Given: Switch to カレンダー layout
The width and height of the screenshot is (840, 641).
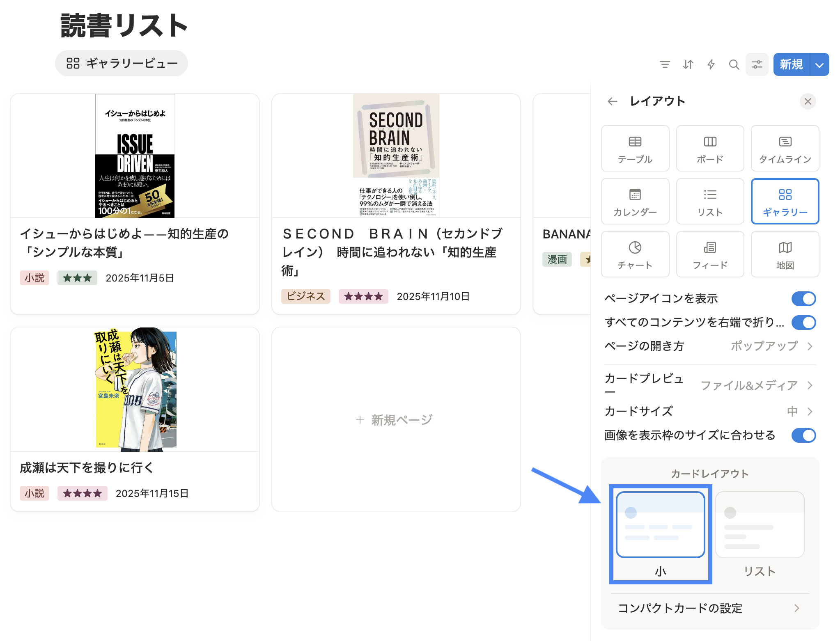Looking at the screenshot, I should click(x=635, y=201).
